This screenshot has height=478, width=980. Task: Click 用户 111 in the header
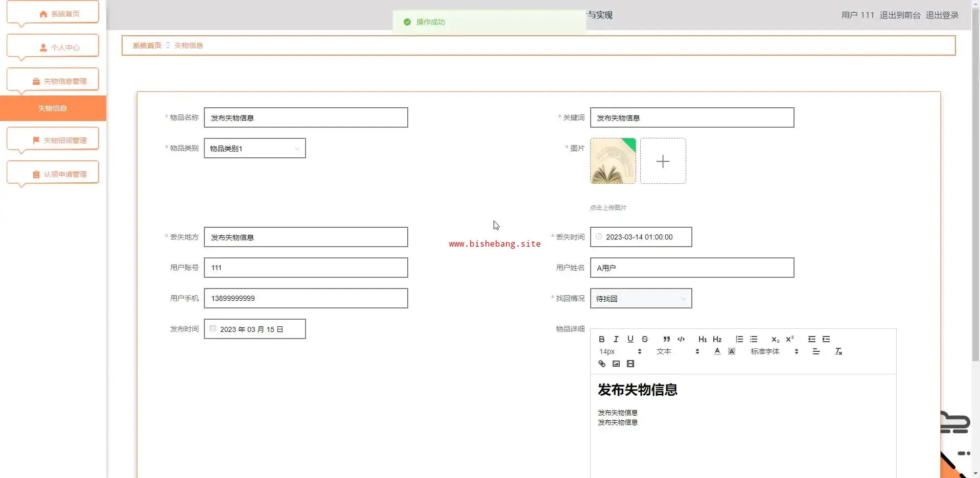(858, 15)
